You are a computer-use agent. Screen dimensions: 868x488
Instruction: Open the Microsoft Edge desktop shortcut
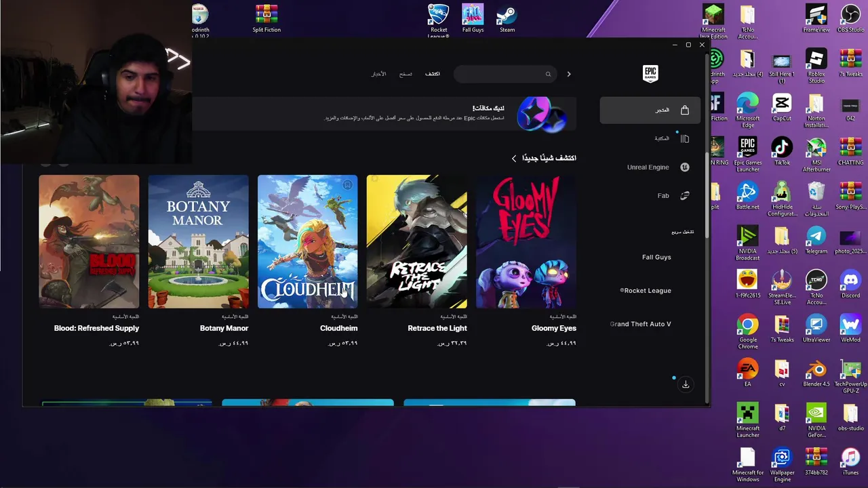coord(748,110)
